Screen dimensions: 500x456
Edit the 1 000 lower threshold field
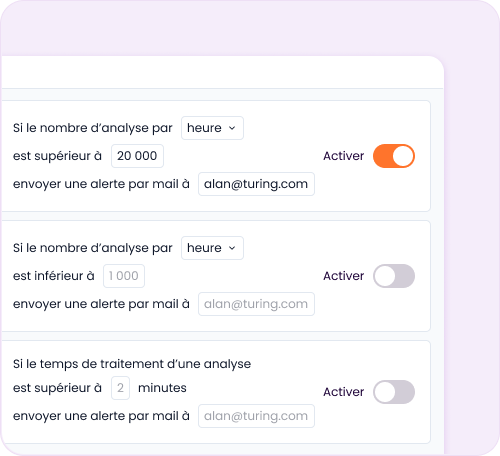click(x=124, y=276)
